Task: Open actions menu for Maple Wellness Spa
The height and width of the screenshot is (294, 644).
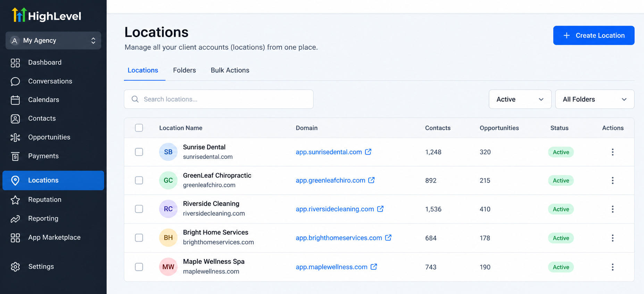Action: tap(613, 267)
